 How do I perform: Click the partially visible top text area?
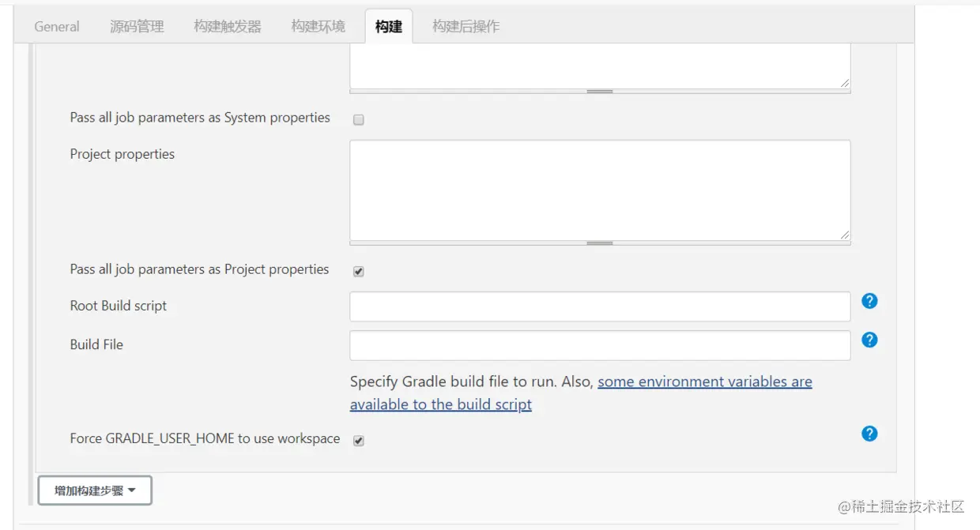pos(600,66)
